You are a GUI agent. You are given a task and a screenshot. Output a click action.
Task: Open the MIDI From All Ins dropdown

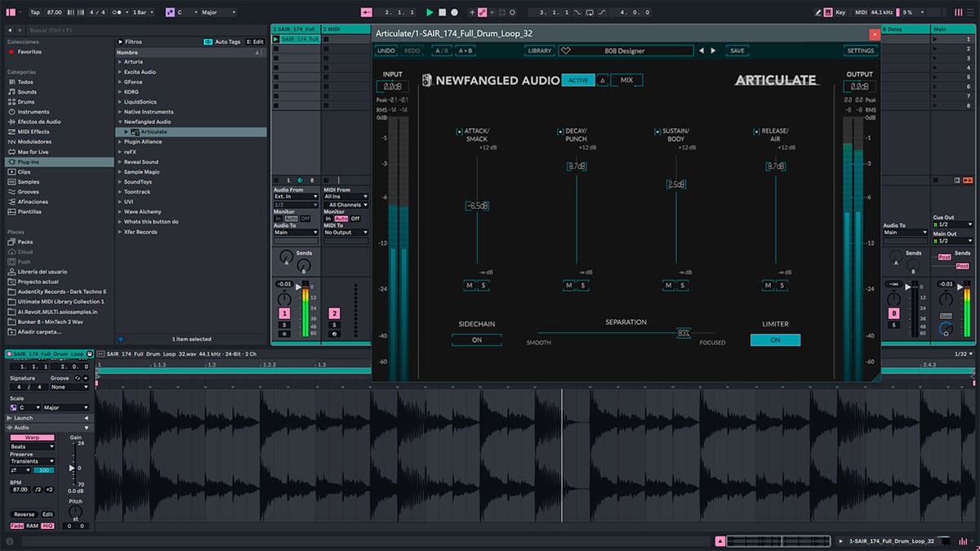[x=346, y=197]
